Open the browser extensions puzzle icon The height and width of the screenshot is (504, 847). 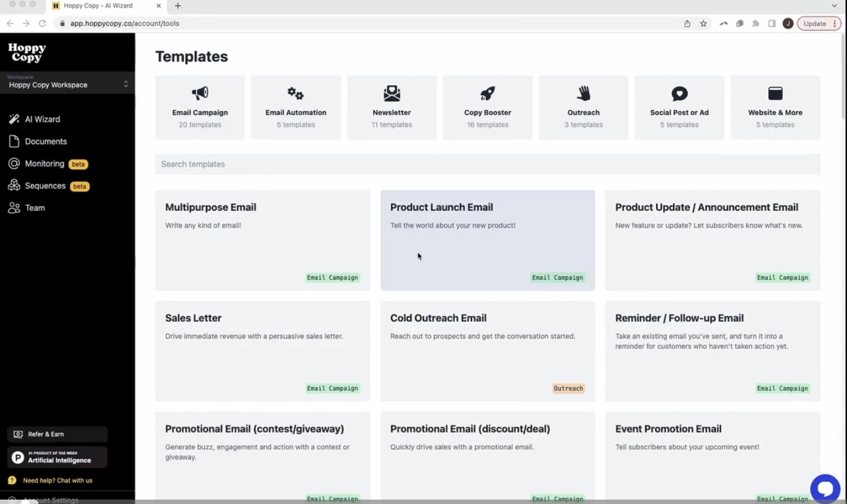pyautogui.click(x=756, y=23)
